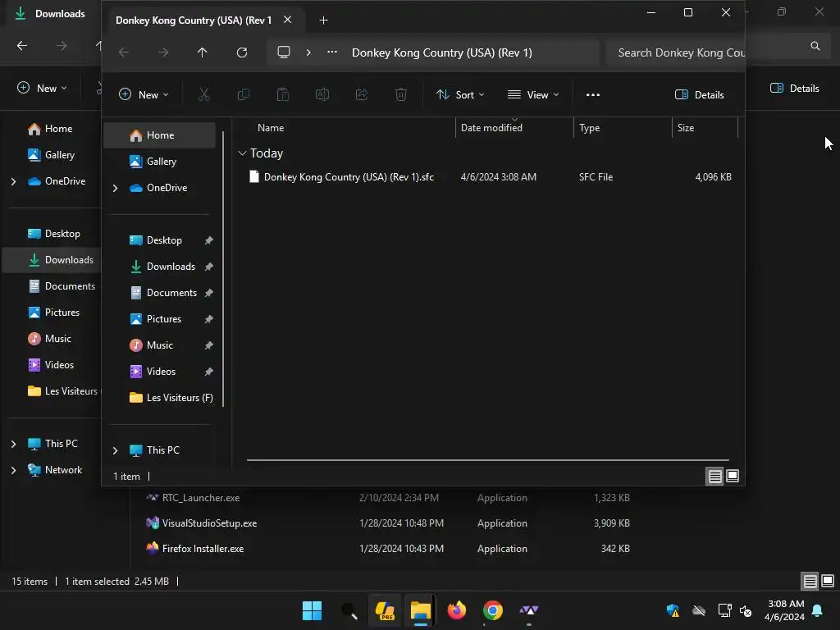Click the breadcrumb chevron in address bar

pos(308,52)
